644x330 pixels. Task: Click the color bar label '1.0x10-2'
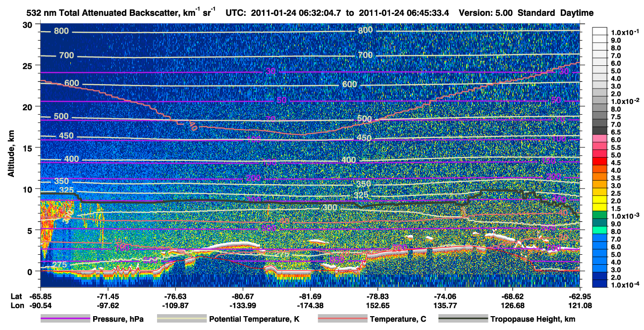(625, 101)
